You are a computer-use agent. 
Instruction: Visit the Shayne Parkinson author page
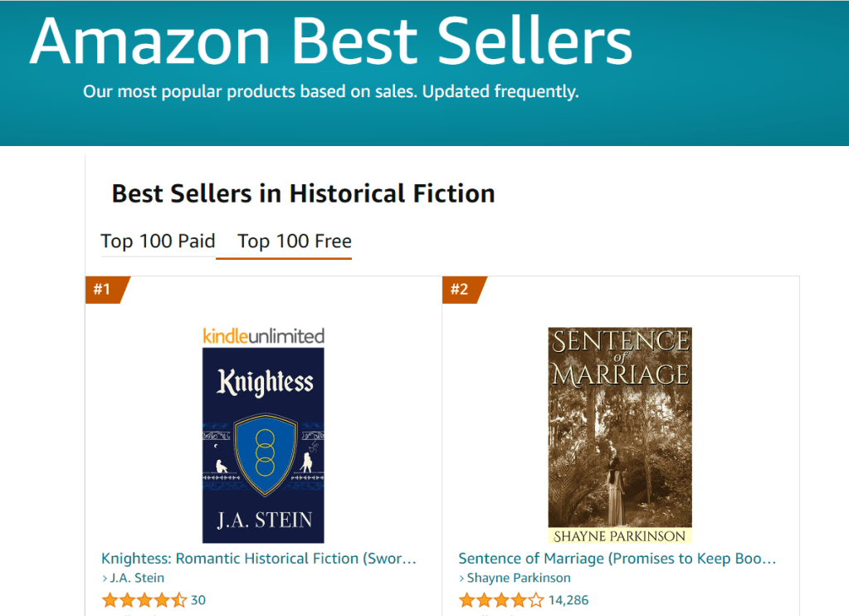[519, 578]
